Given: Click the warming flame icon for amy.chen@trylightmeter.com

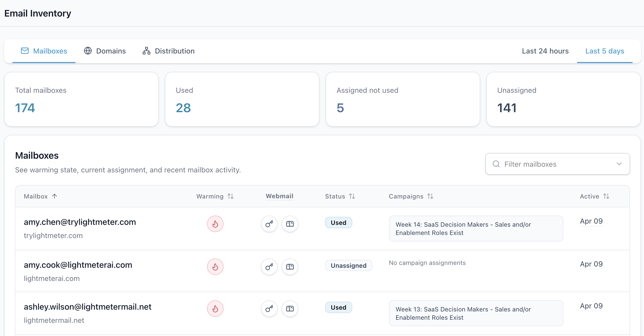Looking at the screenshot, I should click(x=215, y=224).
